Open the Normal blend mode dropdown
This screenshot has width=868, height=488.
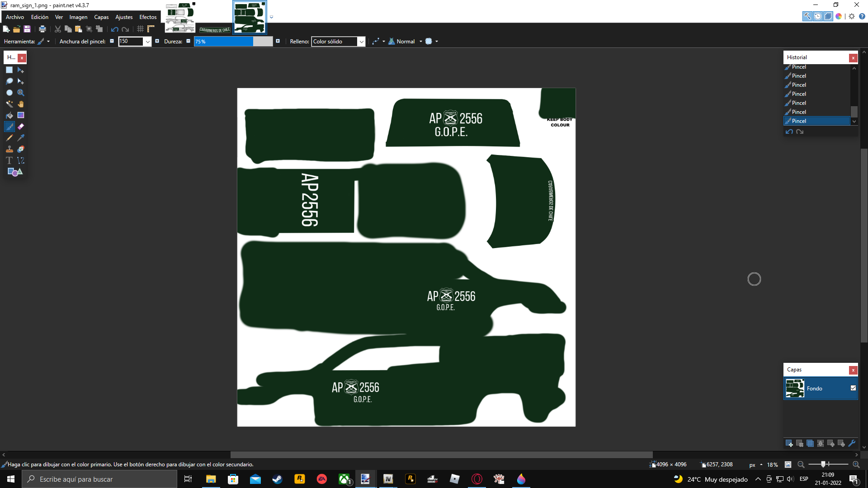tap(420, 42)
